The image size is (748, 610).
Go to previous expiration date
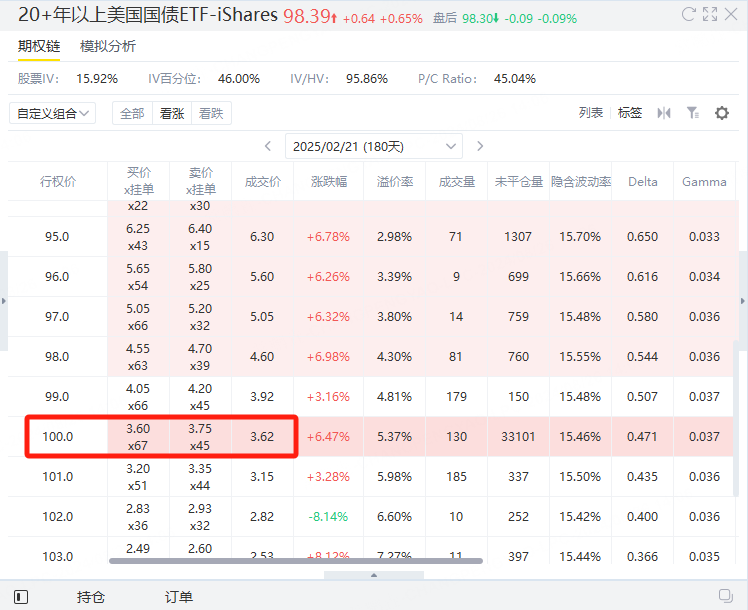click(x=268, y=146)
